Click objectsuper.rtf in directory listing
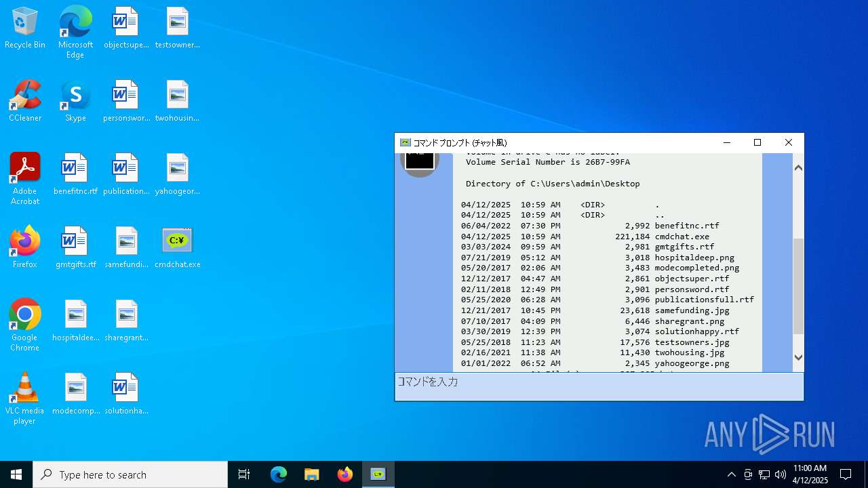Screen dimensions: 868x488 [x=692, y=279]
